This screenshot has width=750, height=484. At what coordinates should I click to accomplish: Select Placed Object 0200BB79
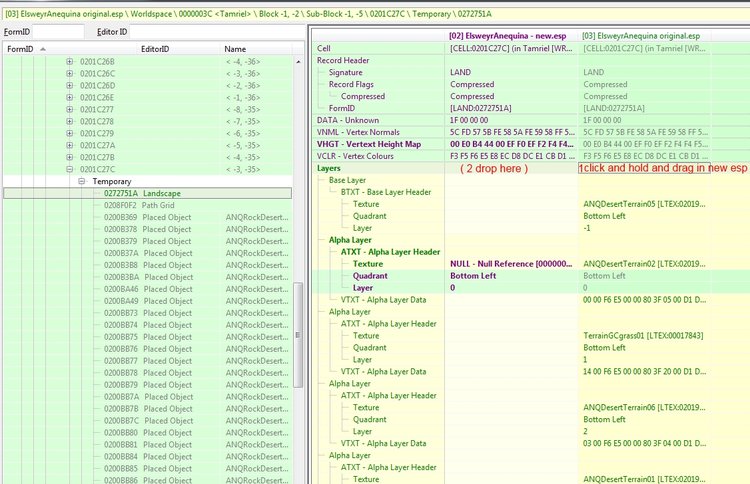tap(147, 385)
